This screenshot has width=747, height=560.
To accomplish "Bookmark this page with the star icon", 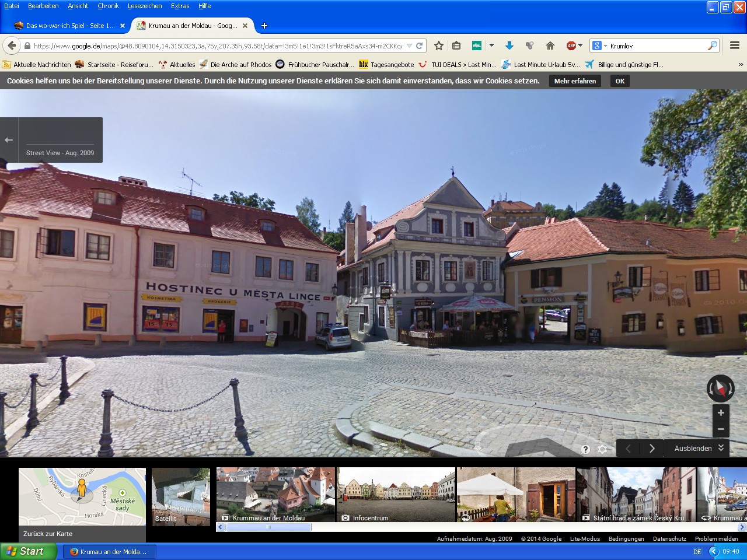I will click(x=439, y=45).
